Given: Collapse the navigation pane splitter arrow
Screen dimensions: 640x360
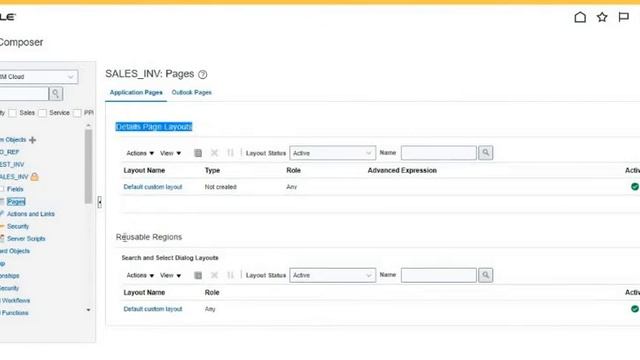Looking at the screenshot, I should (x=100, y=202).
